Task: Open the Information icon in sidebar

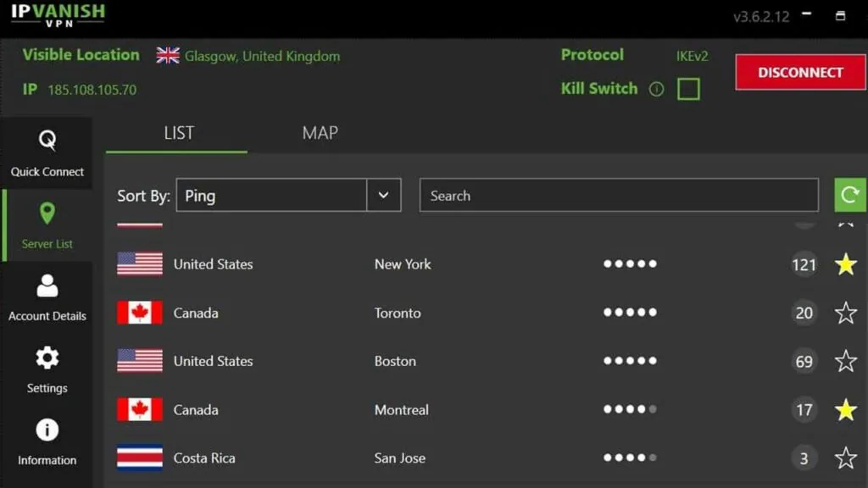Action: click(x=47, y=430)
